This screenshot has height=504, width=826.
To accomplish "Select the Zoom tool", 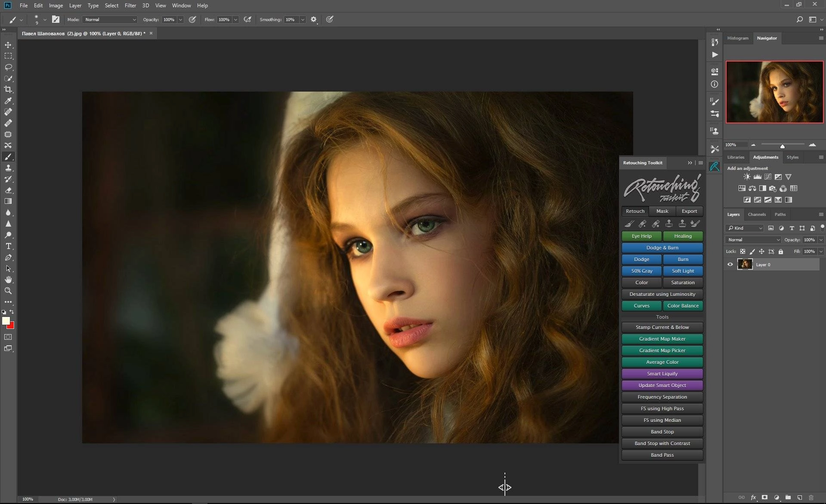I will pos(8,291).
